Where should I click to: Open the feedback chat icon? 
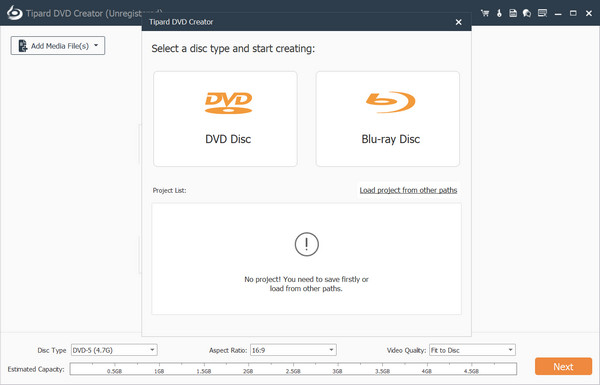[527, 13]
